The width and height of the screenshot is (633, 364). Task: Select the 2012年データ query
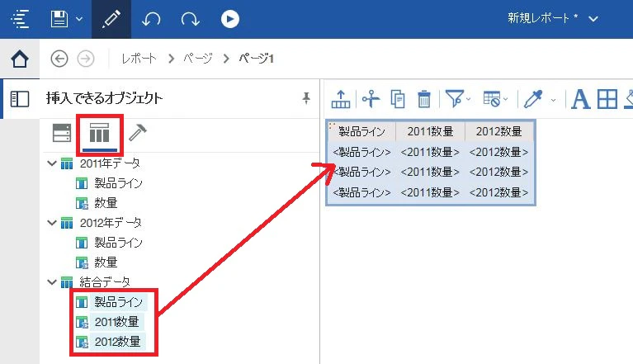pos(111,223)
